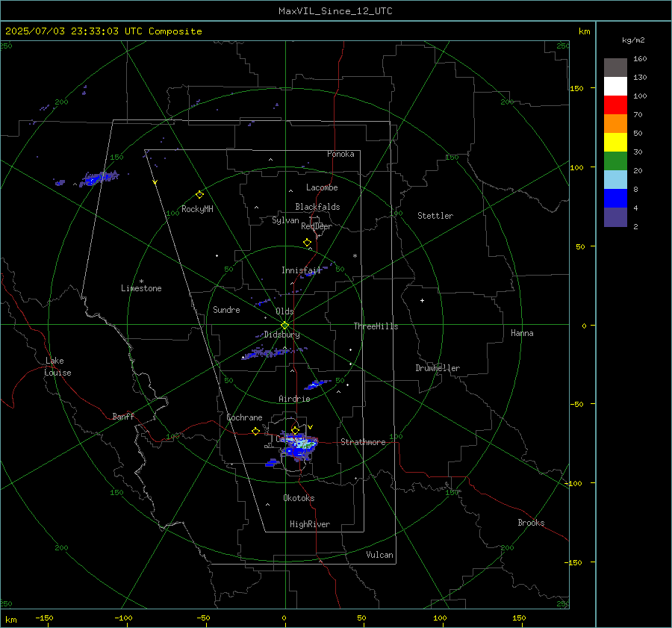
Task: Select the yellow 30-50 legend swatch
Action: (615, 143)
